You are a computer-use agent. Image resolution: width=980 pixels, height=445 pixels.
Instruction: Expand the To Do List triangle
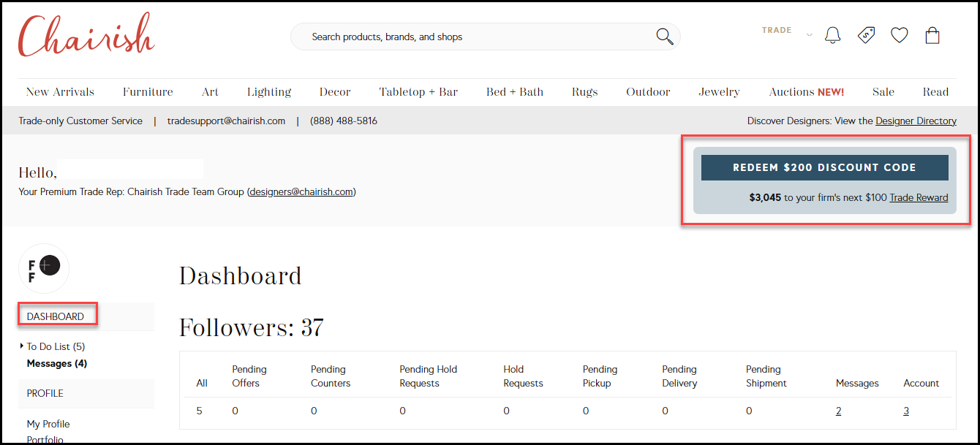[x=22, y=346]
